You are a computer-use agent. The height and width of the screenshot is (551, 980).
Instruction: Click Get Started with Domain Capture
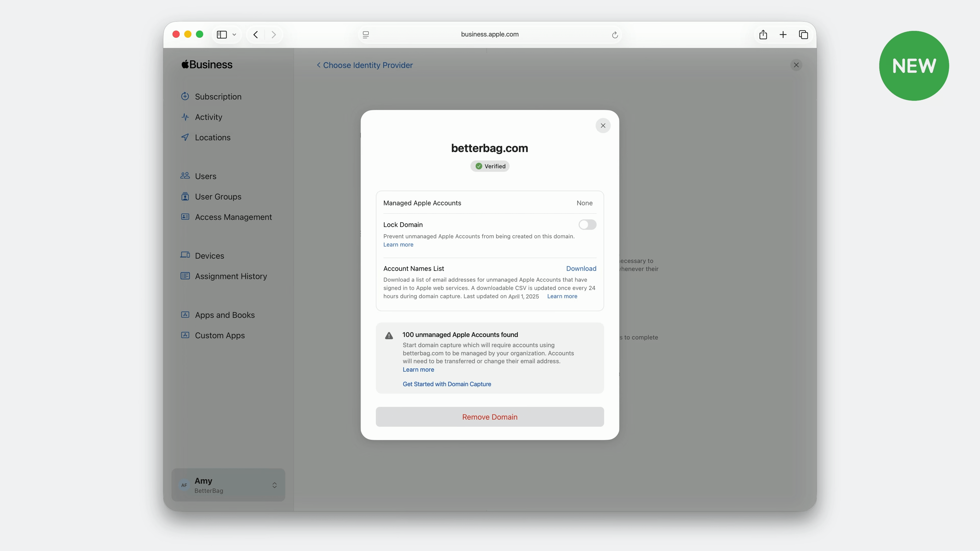click(447, 384)
